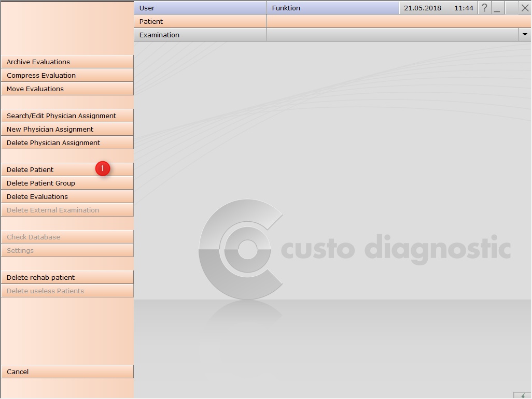Expand the Examination dropdown arrow
The height and width of the screenshot is (399, 532).
point(525,35)
